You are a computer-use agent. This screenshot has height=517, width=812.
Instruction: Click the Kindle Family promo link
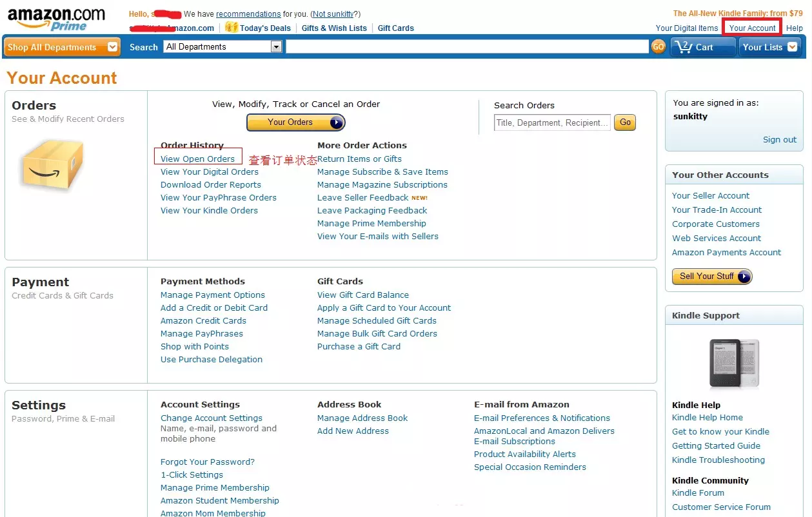[x=738, y=13]
